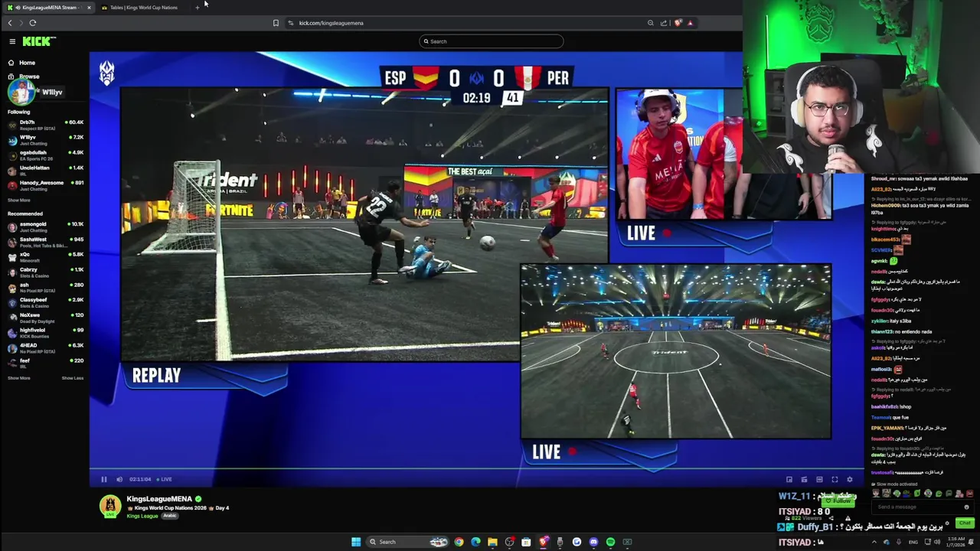Click the share icon in the address bar

point(664,23)
